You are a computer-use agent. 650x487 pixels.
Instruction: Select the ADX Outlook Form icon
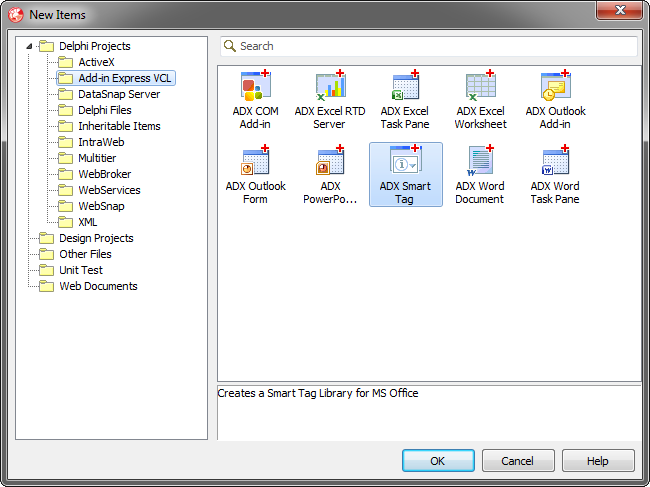point(255,160)
